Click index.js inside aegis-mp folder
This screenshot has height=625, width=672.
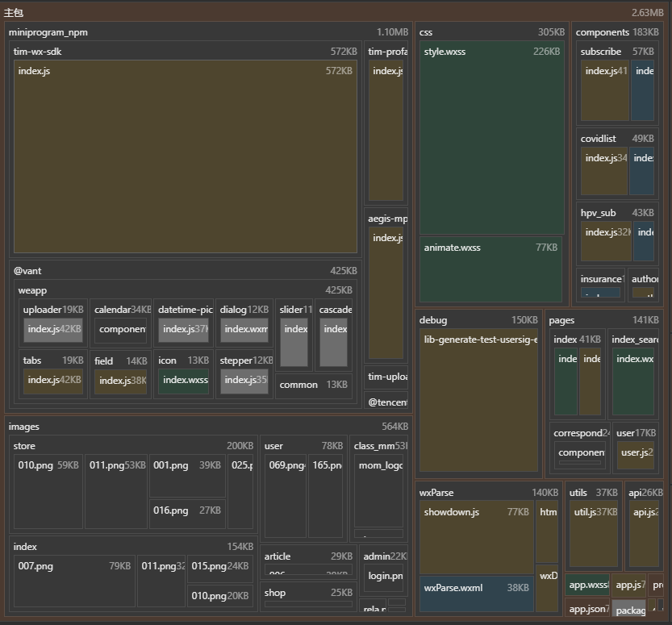point(386,293)
